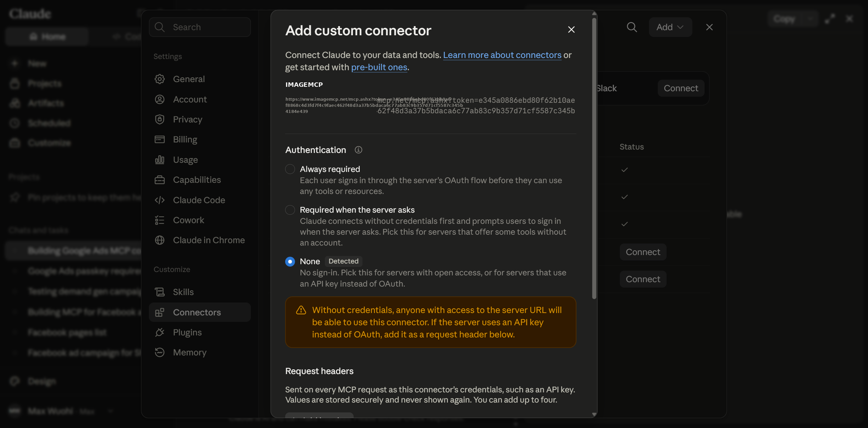The height and width of the screenshot is (428, 868).
Task: Click the scrollbar down arrow in dialog
Action: (594, 414)
